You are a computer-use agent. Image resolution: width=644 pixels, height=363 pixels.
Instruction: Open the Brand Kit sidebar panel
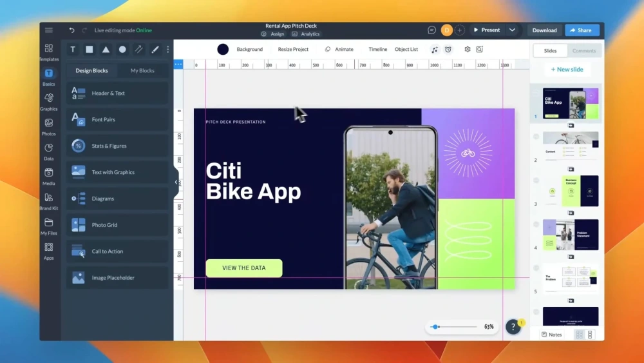point(49,201)
